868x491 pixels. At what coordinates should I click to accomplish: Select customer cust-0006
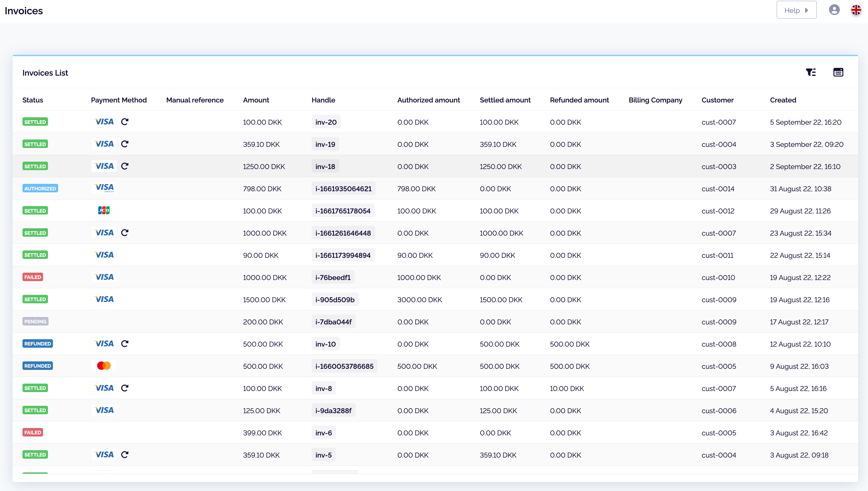(x=719, y=411)
